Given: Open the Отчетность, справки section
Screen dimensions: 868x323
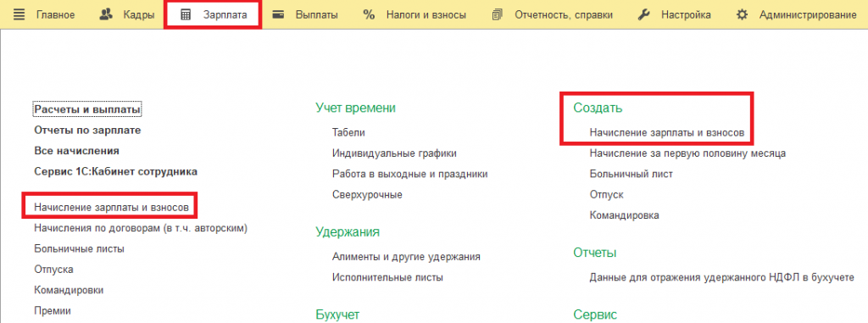Looking at the screenshot, I should tap(564, 15).
